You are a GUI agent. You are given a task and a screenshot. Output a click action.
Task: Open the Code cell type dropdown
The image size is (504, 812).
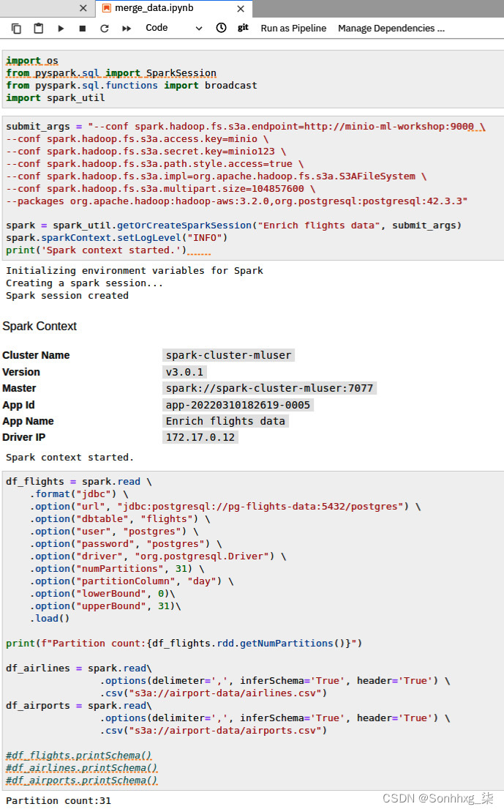pos(174,28)
